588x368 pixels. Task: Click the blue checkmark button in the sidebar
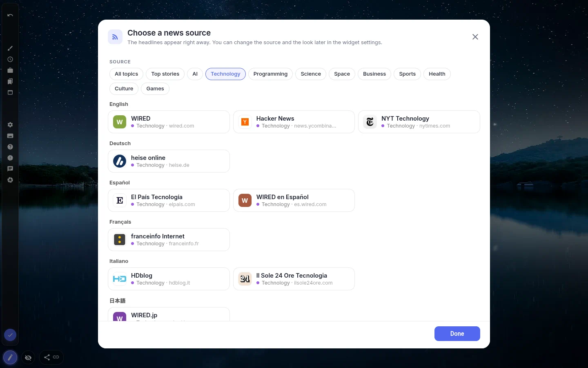(10, 335)
